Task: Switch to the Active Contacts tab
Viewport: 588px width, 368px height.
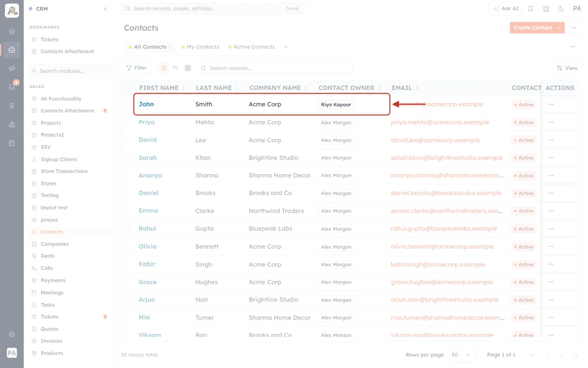Action: point(251,47)
